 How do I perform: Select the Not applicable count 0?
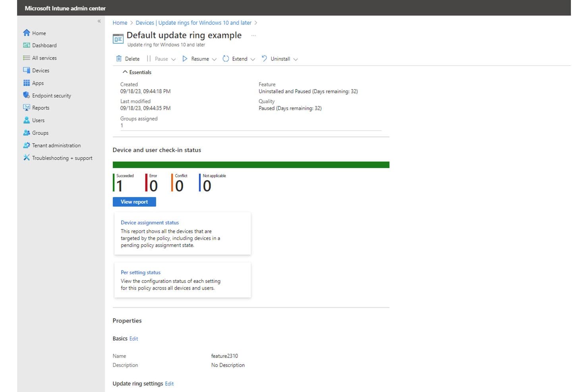coord(207,185)
